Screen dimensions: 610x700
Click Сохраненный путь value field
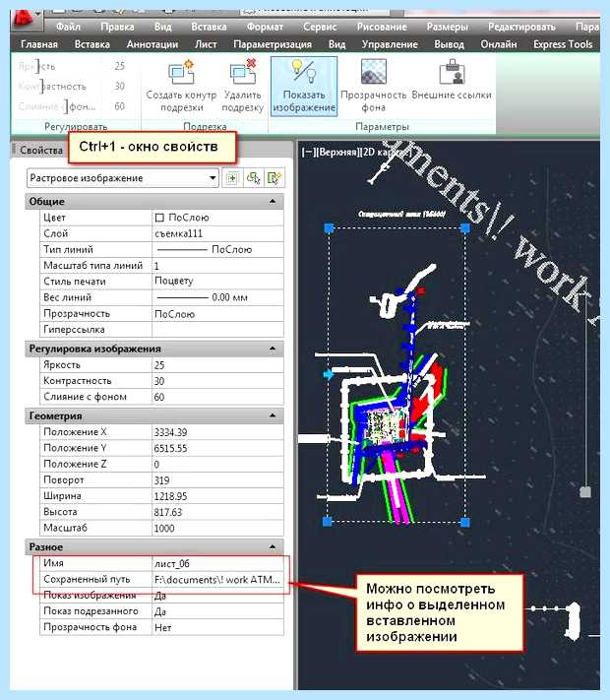(x=217, y=580)
